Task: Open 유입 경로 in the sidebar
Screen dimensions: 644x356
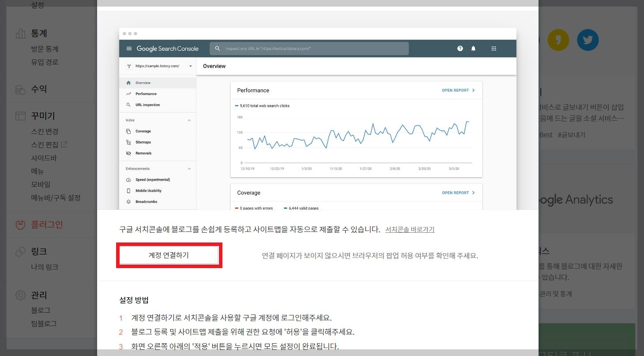Action: (x=45, y=62)
